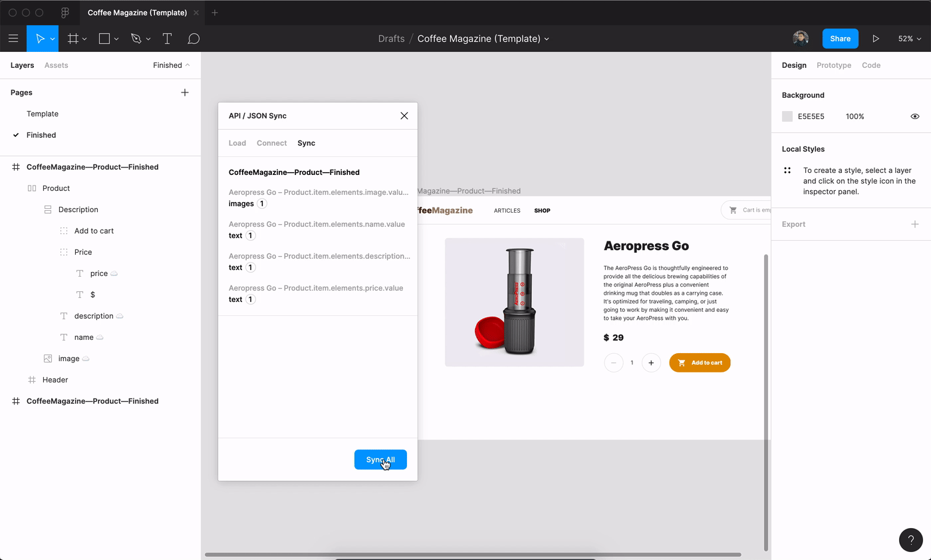Click the Local Styles four-dot icon
The height and width of the screenshot is (560, 931).
pyautogui.click(x=787, y=170)
